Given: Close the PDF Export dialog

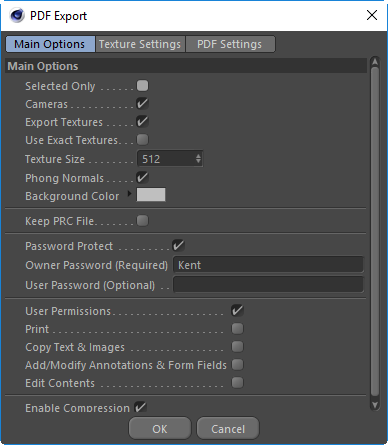Looking at the screenshot, I should (x=372, y=15).
